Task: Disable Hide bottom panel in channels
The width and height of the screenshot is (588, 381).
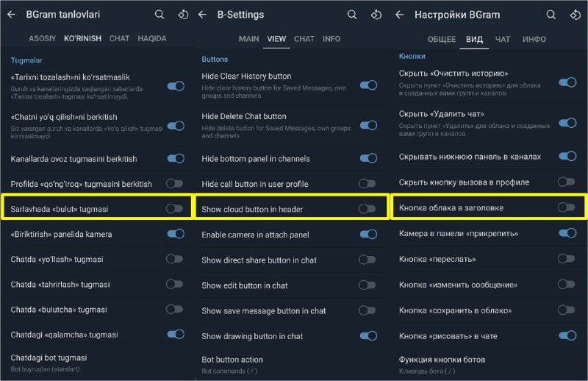Action: pos(368,158)
